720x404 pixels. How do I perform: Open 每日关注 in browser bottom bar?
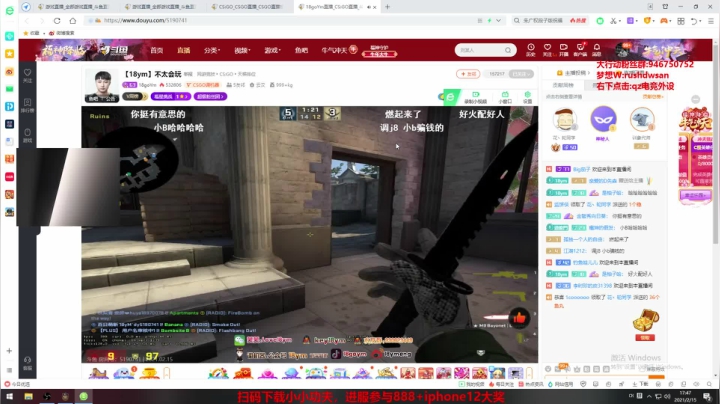coord(501,384)
